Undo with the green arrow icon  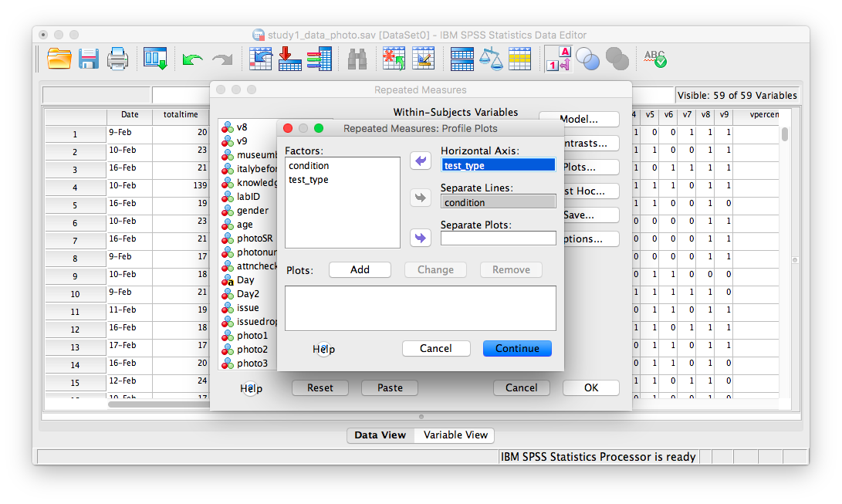pos(192,59)
